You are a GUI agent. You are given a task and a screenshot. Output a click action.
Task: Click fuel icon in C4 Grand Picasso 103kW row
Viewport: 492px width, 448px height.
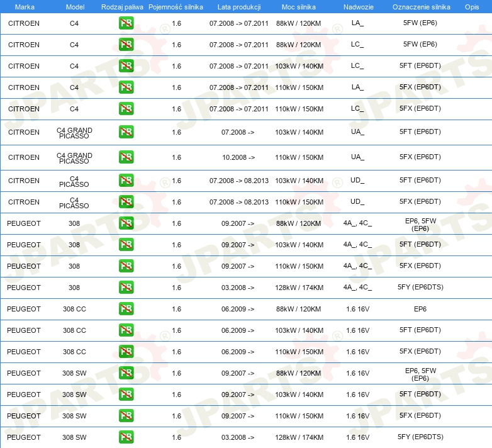tap(126, 132)
